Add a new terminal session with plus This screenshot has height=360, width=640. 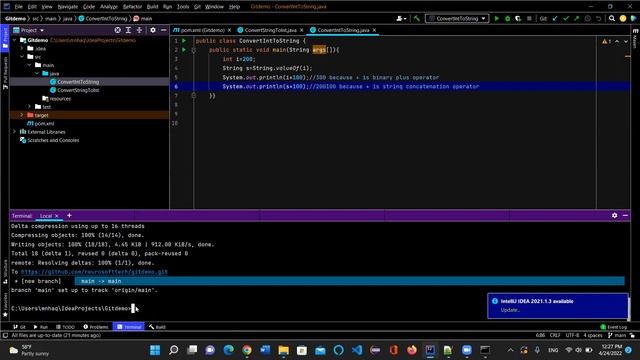click(69, 216)
